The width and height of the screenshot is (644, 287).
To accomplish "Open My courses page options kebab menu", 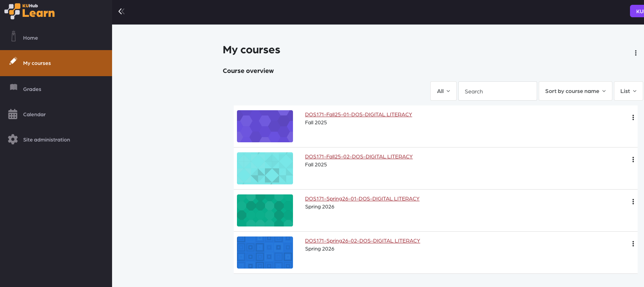I will pyautogui.click(x=636, y=53).
